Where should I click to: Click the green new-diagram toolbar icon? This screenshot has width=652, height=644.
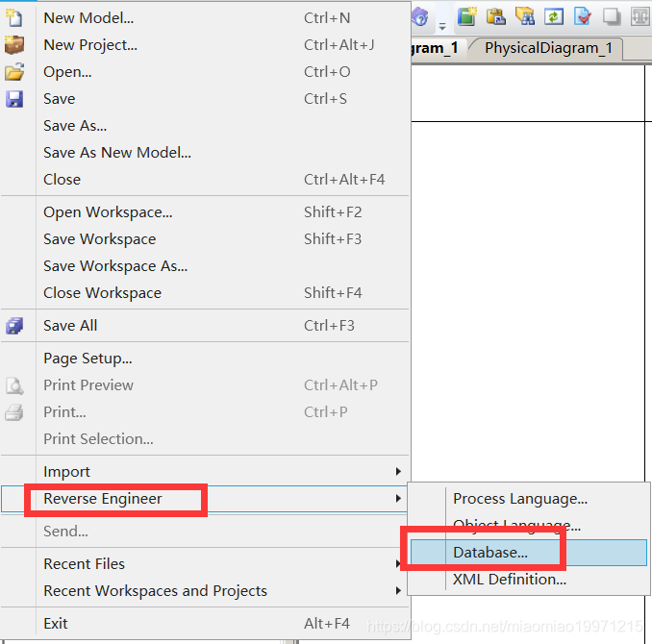(467, 17)
